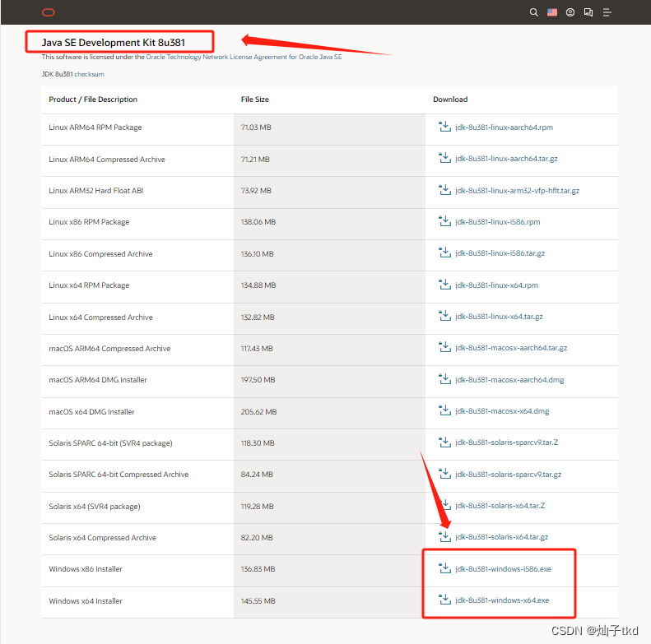Click download icon for jdk-8u381-linux-x64.rpm
The image size is (651, 644).
coord(444,285)
